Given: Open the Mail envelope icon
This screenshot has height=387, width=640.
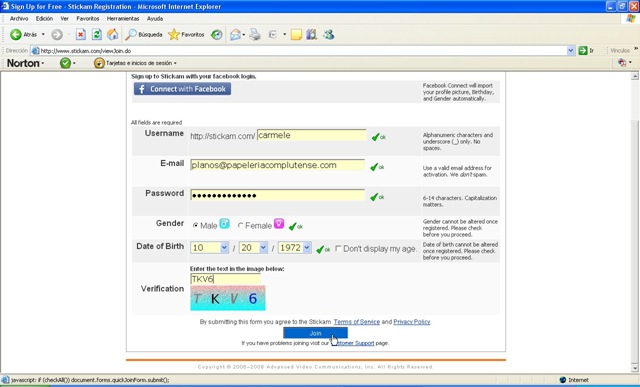Looking at the screenshot, I should (x=235, y=35).
